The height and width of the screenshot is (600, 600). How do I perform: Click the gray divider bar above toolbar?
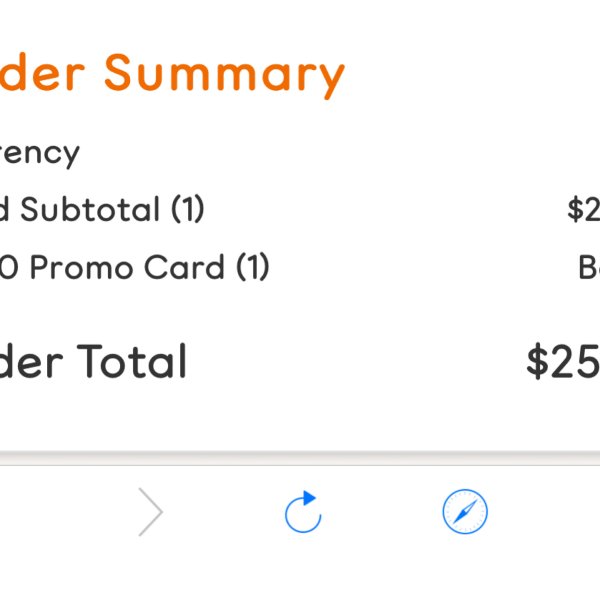[x=300, y=458]
